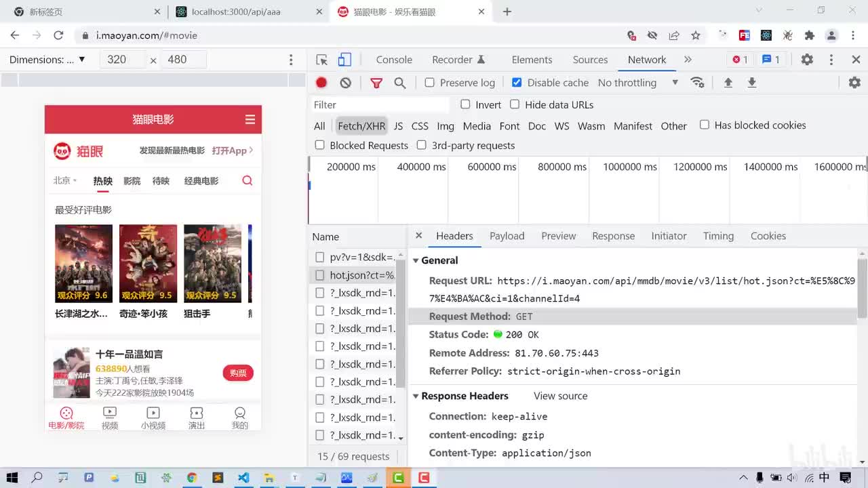868x488 pixels.
Task: Filter requests by JS type
Action: [398, 126]
